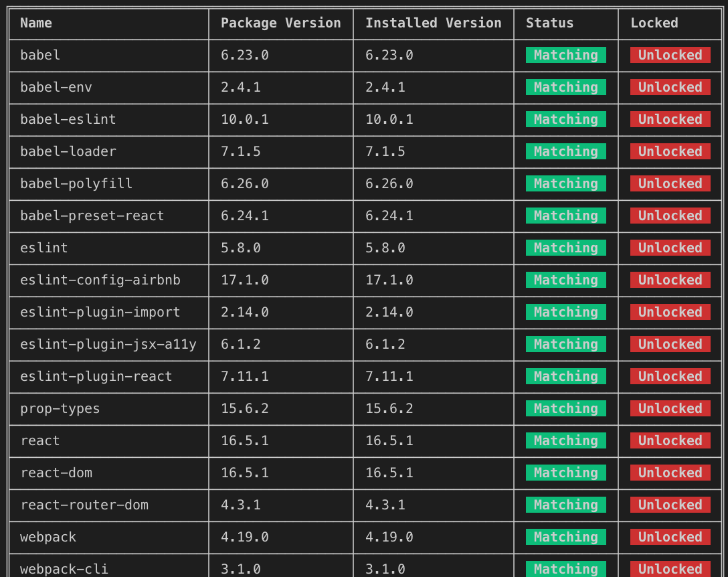Click babel's package version 6.23.0
Viewport: 728px width, 577px height.
point(245,56)
